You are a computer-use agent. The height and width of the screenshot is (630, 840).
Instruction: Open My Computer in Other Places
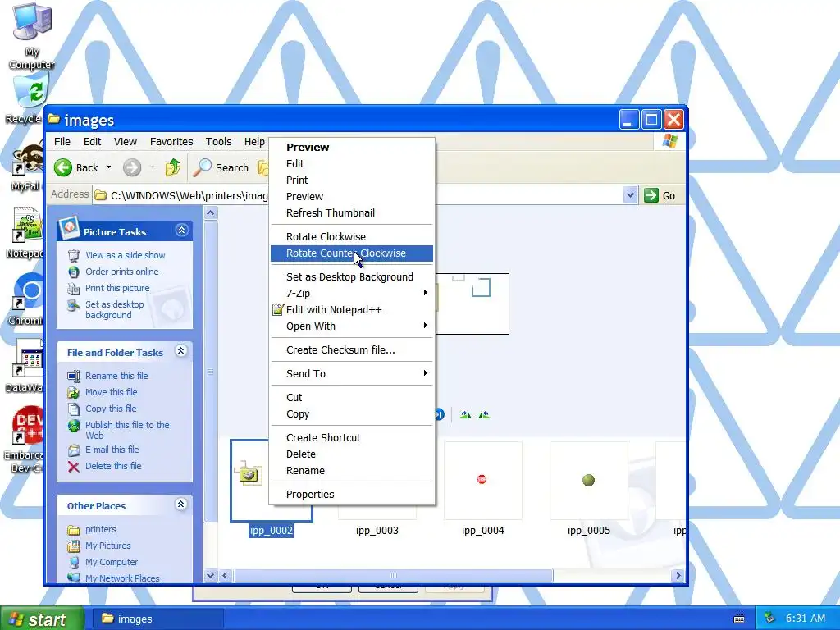[x=112, y=562]
